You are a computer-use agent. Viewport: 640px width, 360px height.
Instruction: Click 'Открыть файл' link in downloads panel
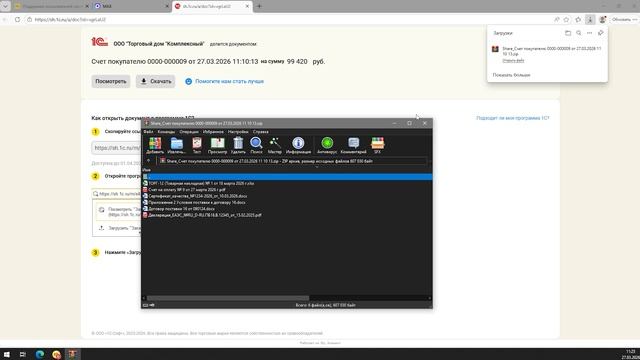coord(513,60)
